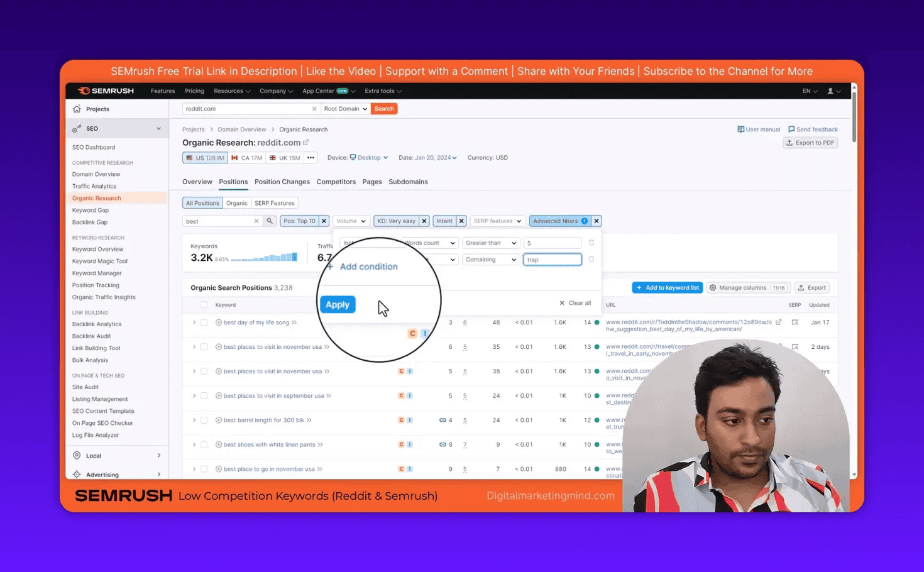Screen dimensions: 924x572
Task: Click the Export to PDF button
Action: pos(810,142)
